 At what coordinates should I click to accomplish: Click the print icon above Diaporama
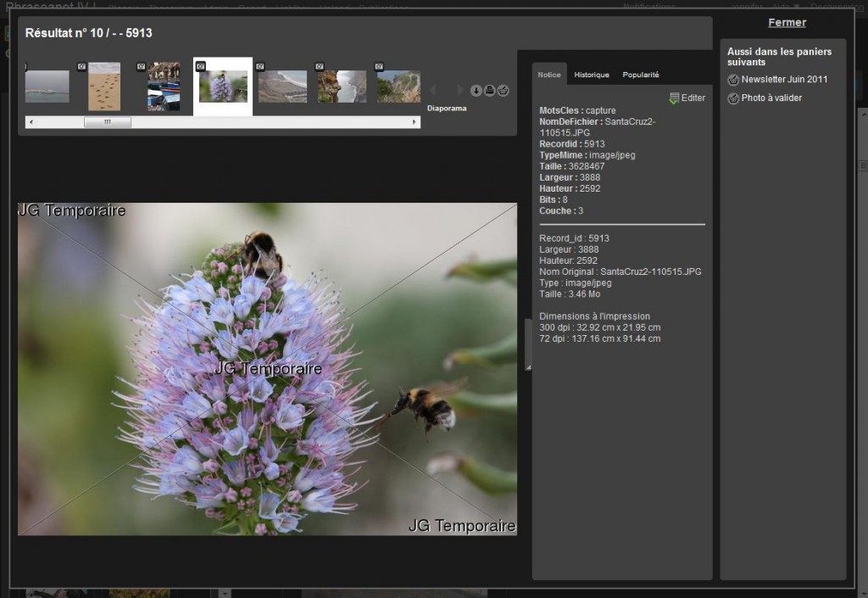490,91
